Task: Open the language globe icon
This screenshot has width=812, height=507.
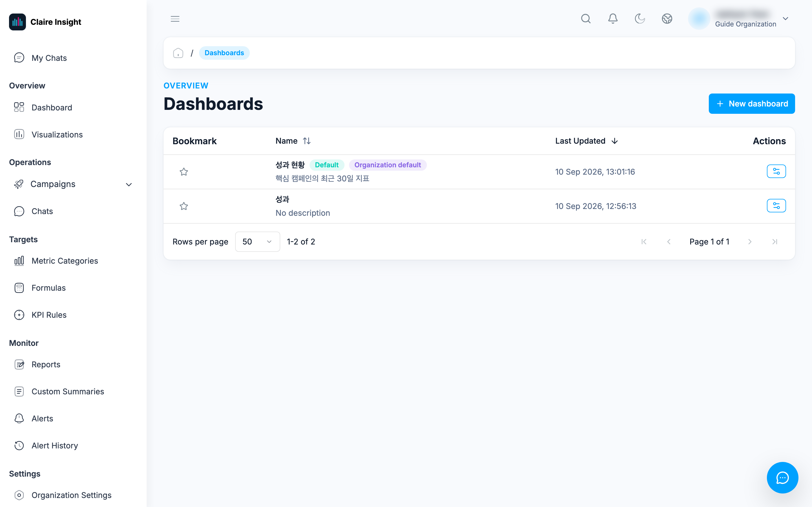Action: tap(667, 19)
